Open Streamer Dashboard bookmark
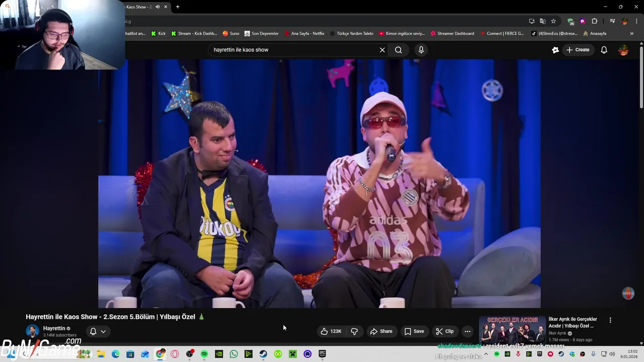The width and height of the screenshot is (644, 362). [452, 34]
